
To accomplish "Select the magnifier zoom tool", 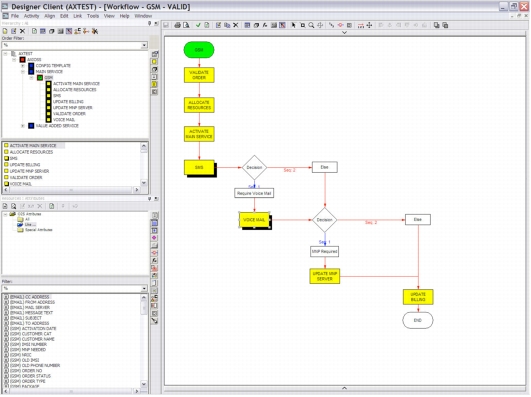I will 311,25.
